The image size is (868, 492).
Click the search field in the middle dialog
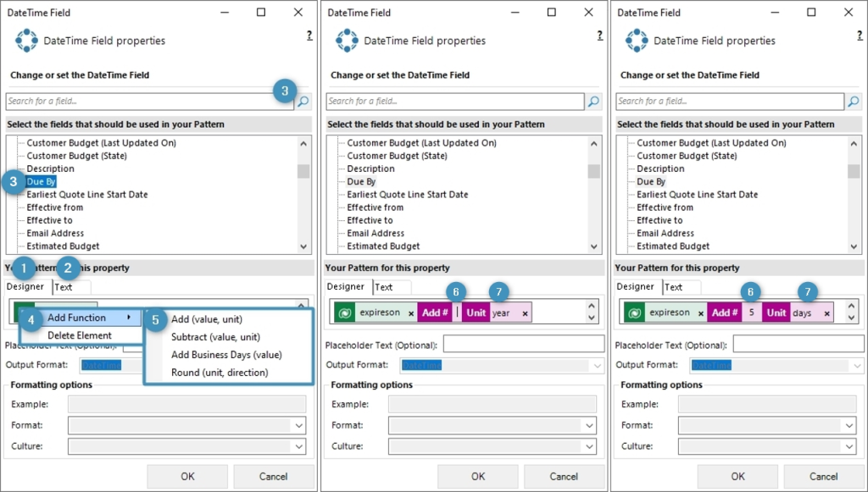click(455, 101)
